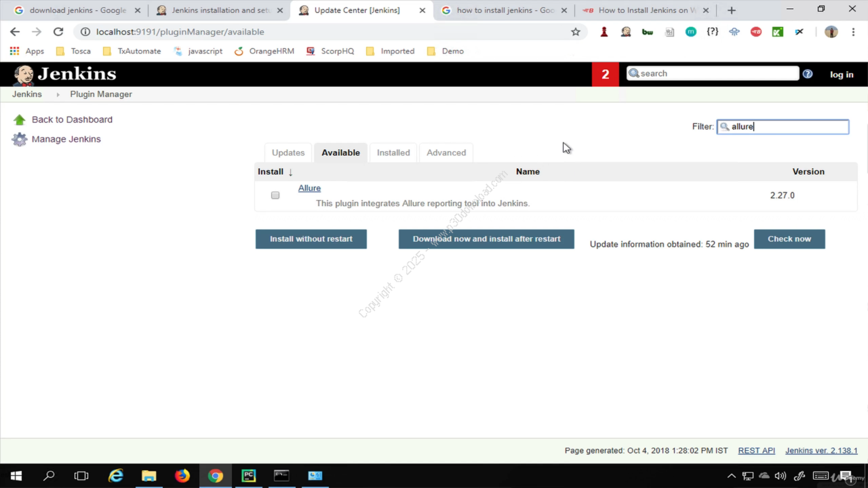Open the Windows Start menu
The width and height of the screenshot is (868, 488).
[x=16, y=476]
